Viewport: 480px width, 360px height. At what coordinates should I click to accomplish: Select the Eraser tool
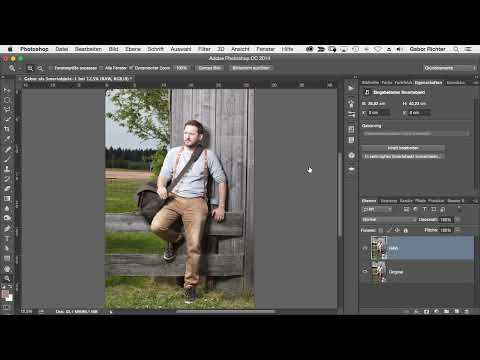tap(7, 189)
